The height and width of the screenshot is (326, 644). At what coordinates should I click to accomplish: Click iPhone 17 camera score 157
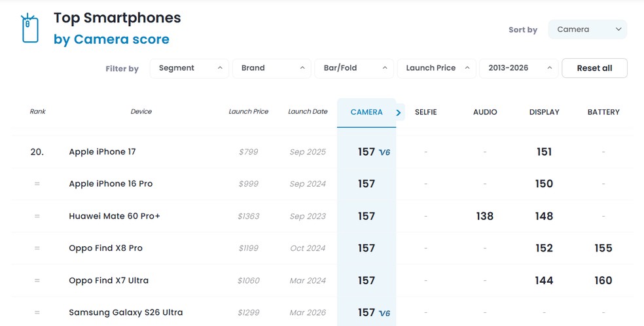tap(367, 152)
